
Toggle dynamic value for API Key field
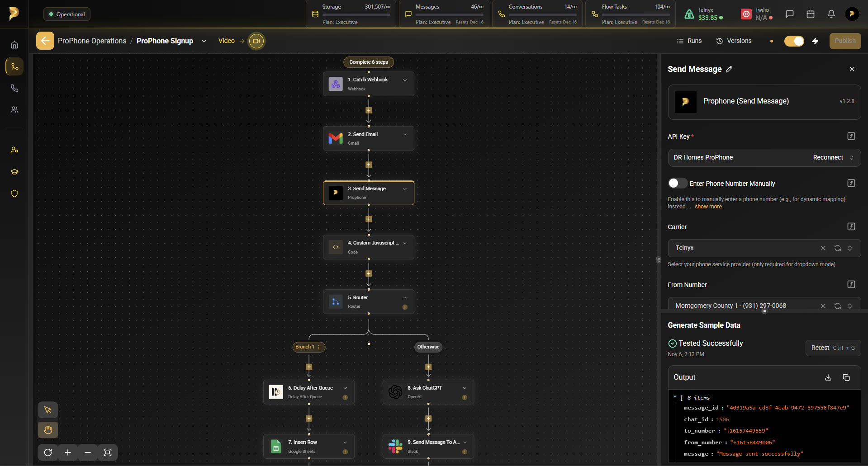851,136
